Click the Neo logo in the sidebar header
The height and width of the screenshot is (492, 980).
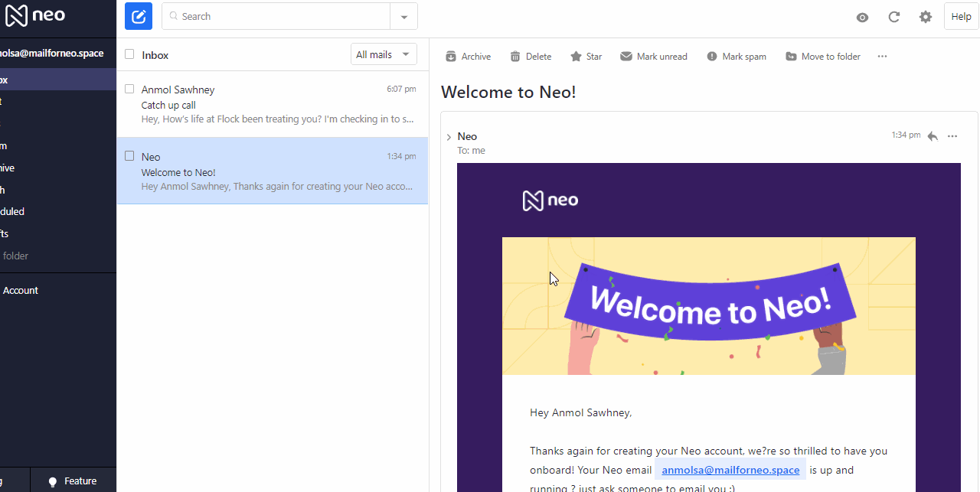pyautogui.click(x=35, y=15)
